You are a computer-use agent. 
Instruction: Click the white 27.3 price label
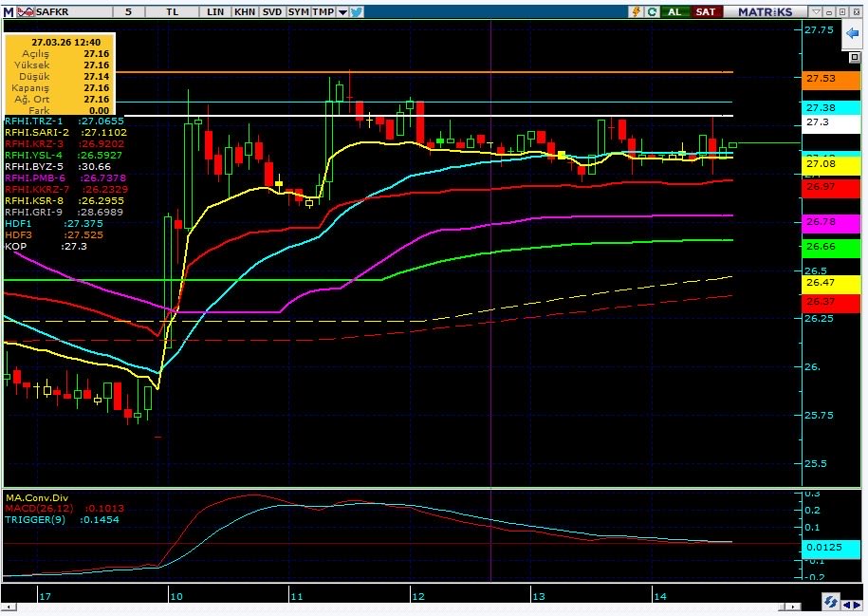pyautogui.click(x=830, y=122)
